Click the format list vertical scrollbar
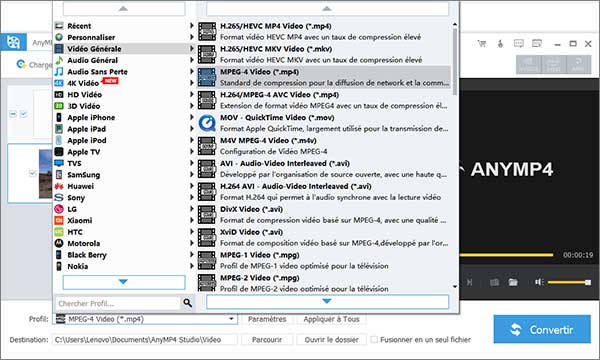 455,61
